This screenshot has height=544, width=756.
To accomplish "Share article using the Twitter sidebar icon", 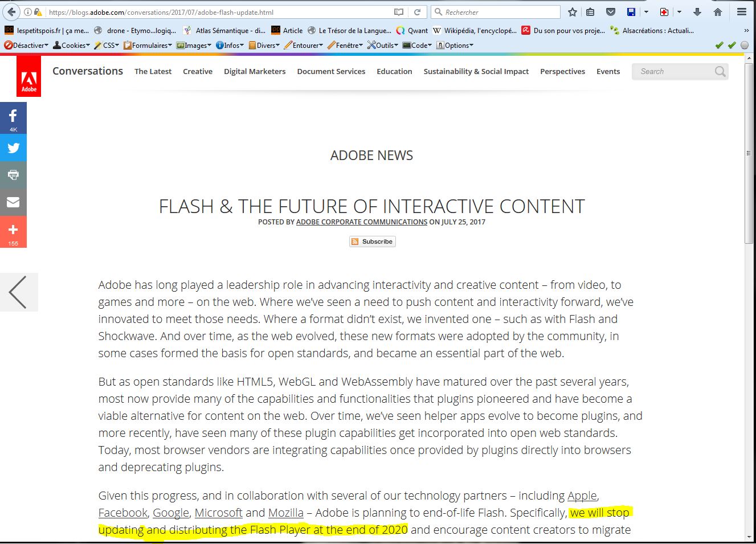I will (x=13, y=148).
